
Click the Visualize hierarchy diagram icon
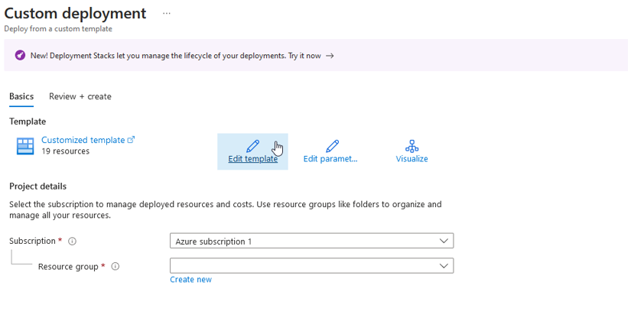[411, 145]
